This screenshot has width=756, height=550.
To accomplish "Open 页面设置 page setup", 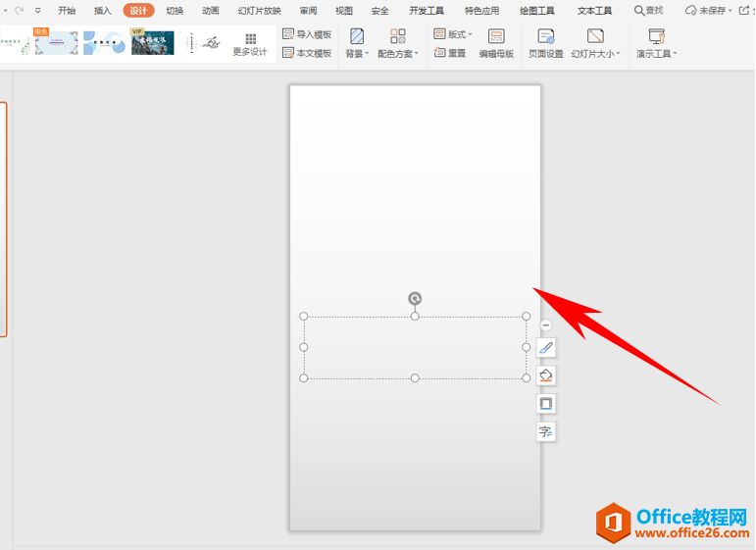I will click(546, 43).
